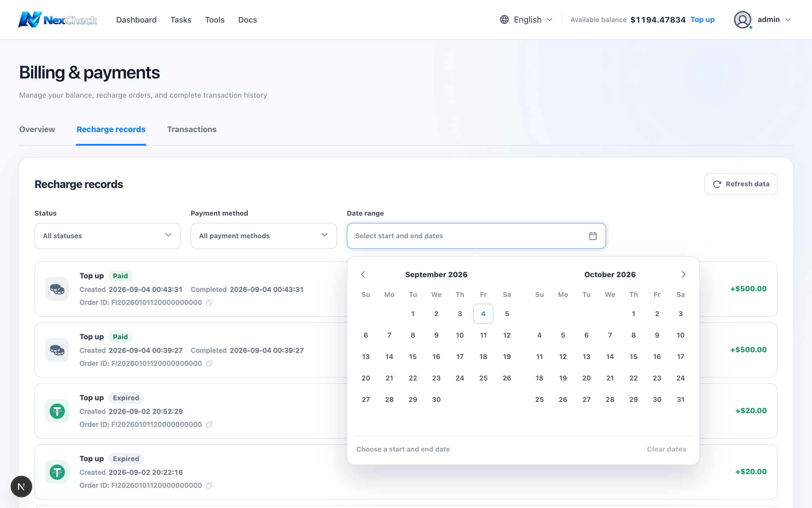Image resolution: width=812 pixels, height=508 pixels.
Task: Select September 27 in the calendar
Action: point(366,400)
